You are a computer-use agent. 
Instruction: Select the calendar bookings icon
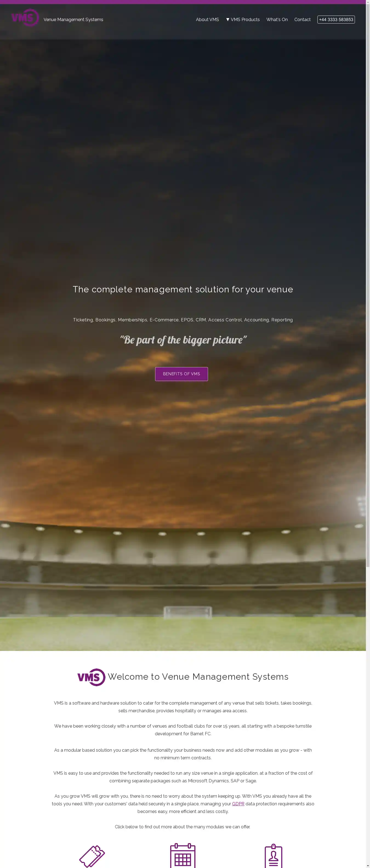pyautogui.click(x=183, y=855)
